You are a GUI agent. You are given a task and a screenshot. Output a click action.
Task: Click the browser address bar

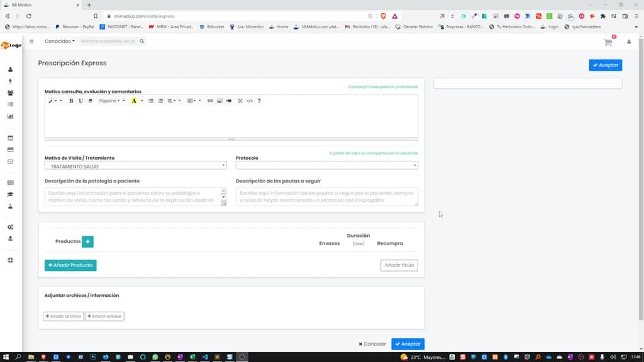click(238, 16)
